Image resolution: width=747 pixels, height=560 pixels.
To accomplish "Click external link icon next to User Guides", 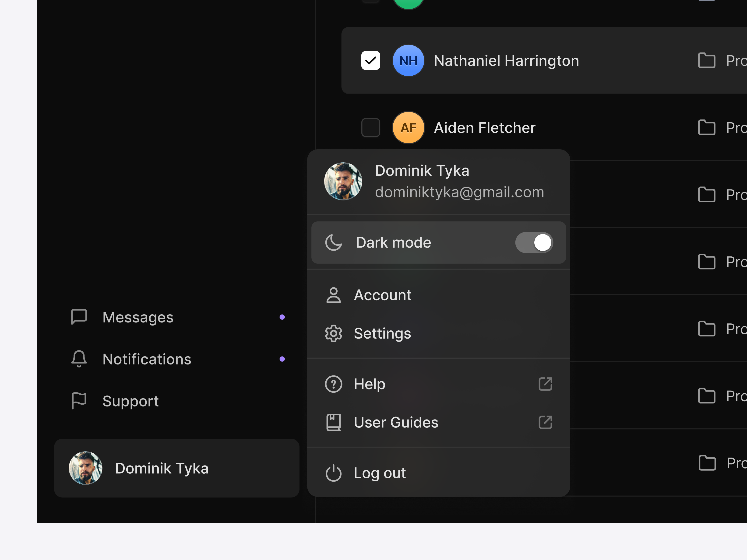I will point(545,422).
